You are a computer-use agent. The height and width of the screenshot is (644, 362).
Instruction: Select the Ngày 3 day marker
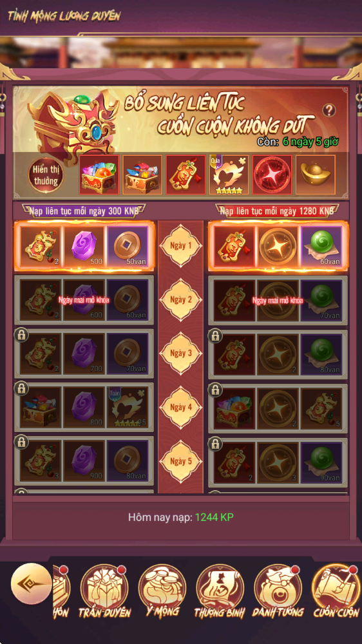181,353
